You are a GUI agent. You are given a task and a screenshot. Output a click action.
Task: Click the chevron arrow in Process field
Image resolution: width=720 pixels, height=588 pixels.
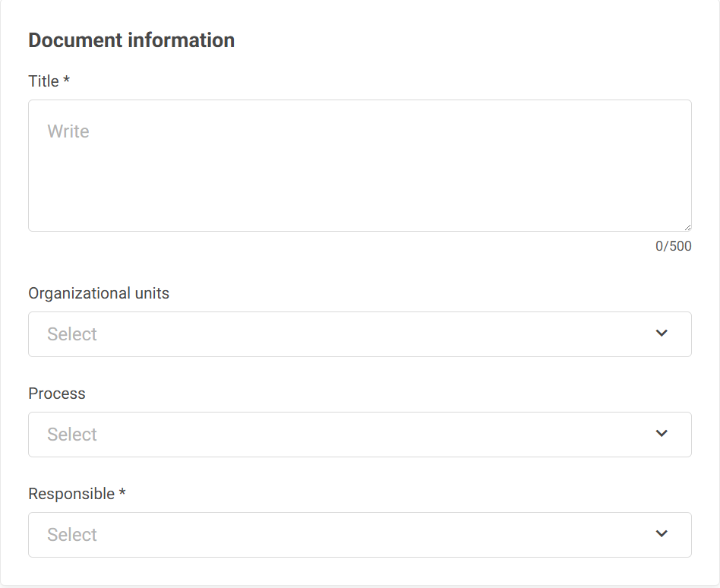pos(662,433)
